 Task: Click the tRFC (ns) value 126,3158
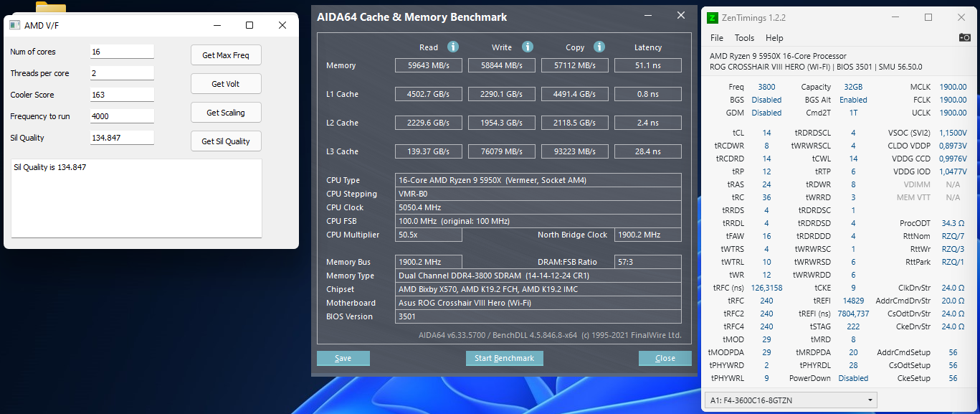(x=766, y=288)
